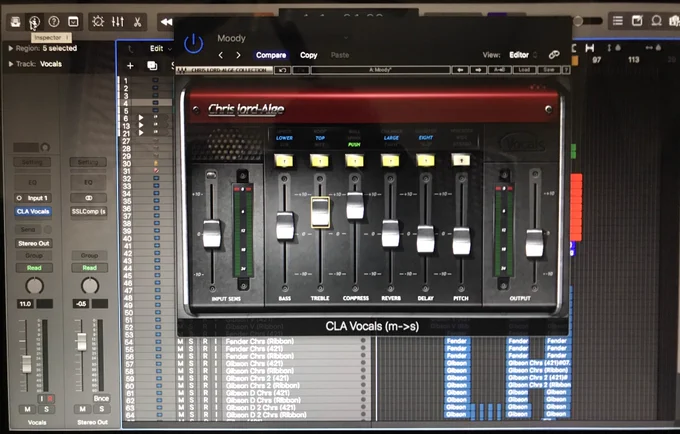Click the horizontal zoom arrows icon
This screenshot has width=680, height=434.
click(x=649, y=48)
